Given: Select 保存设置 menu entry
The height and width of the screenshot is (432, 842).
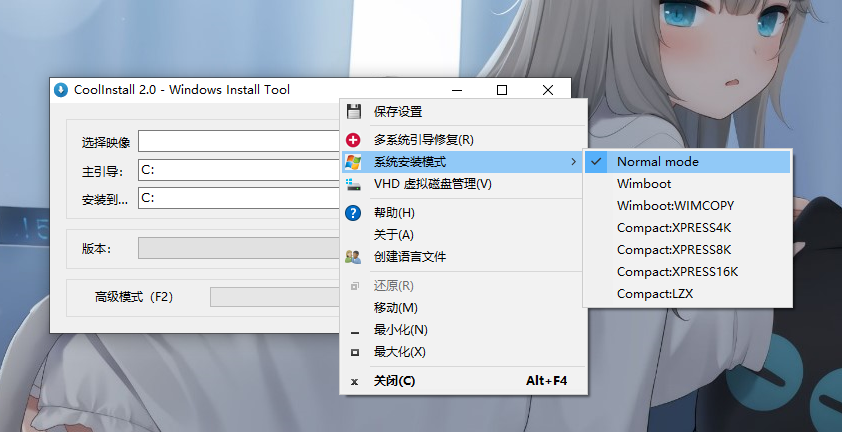Looking at the screenshot, I should pos(463,112).
